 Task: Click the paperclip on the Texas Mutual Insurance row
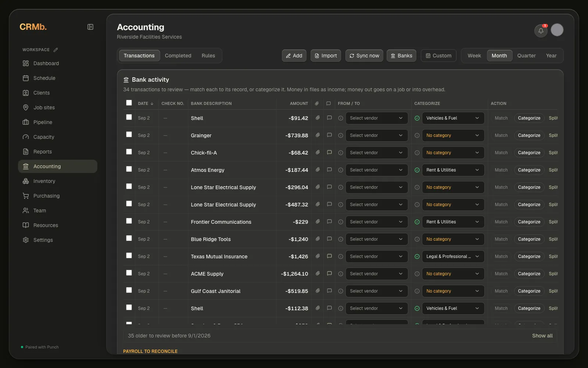[x=318, y=256]
